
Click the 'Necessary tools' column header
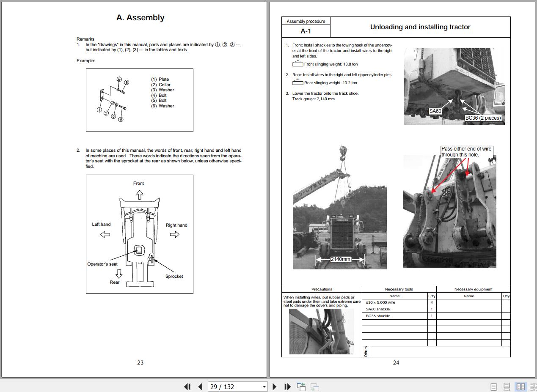399,289
